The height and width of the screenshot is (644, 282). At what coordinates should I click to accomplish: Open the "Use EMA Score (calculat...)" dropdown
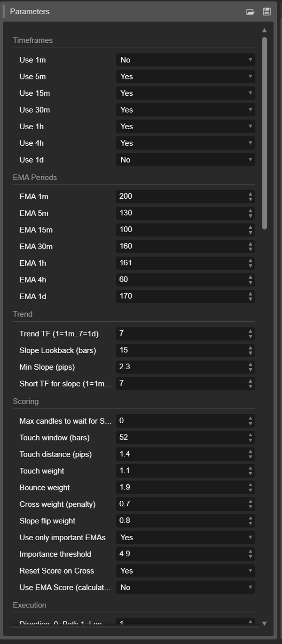point(185,587)
